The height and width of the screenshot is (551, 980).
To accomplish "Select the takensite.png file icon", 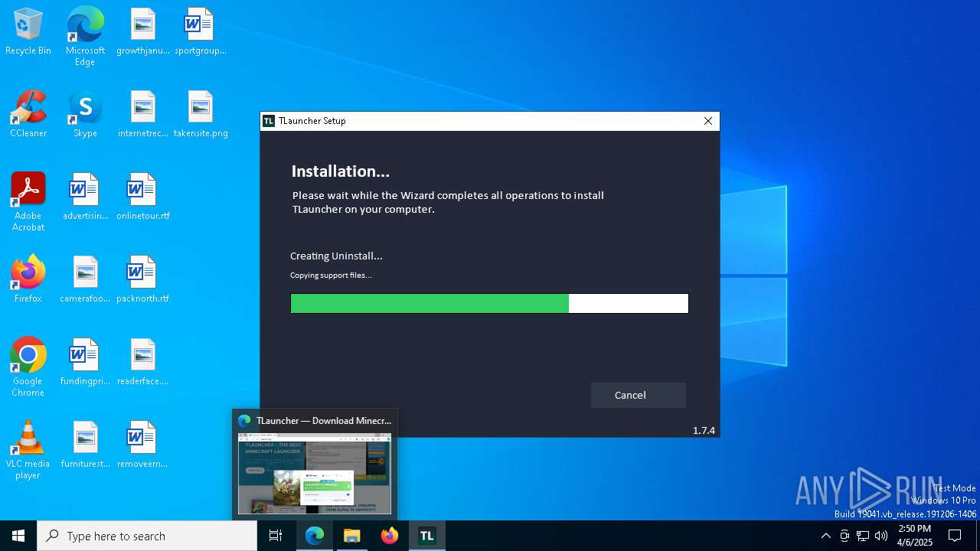I will tap(200, 115).
